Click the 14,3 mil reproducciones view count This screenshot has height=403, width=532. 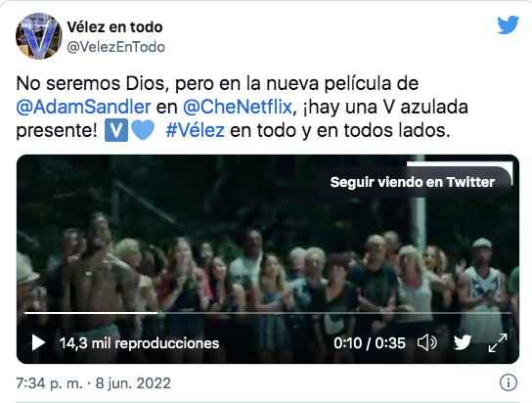tap(140, 343)
